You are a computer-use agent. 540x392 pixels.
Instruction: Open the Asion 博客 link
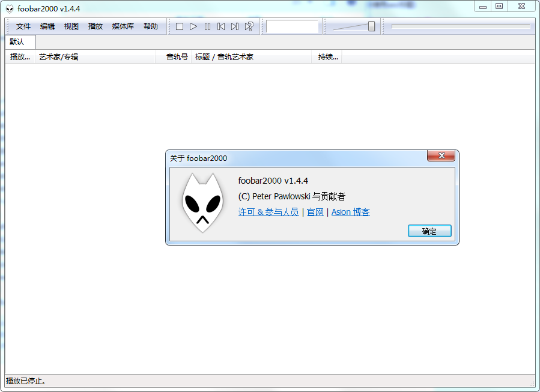351,212
